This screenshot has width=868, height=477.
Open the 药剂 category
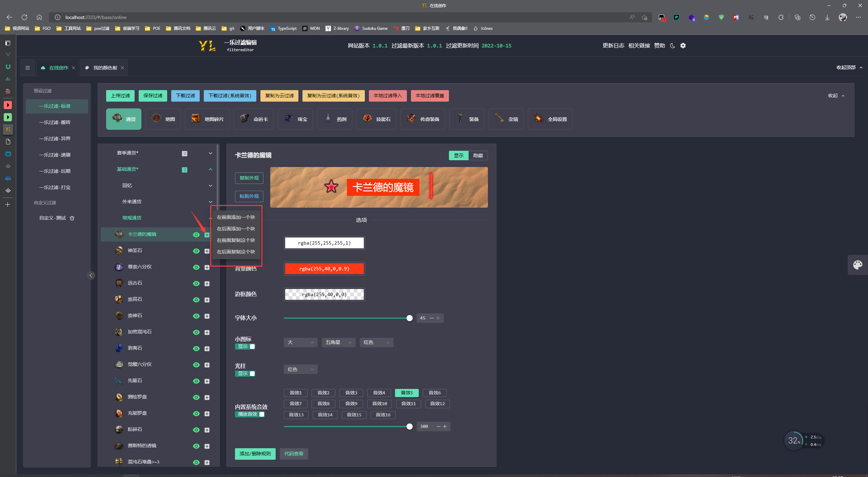coord(335,119)
